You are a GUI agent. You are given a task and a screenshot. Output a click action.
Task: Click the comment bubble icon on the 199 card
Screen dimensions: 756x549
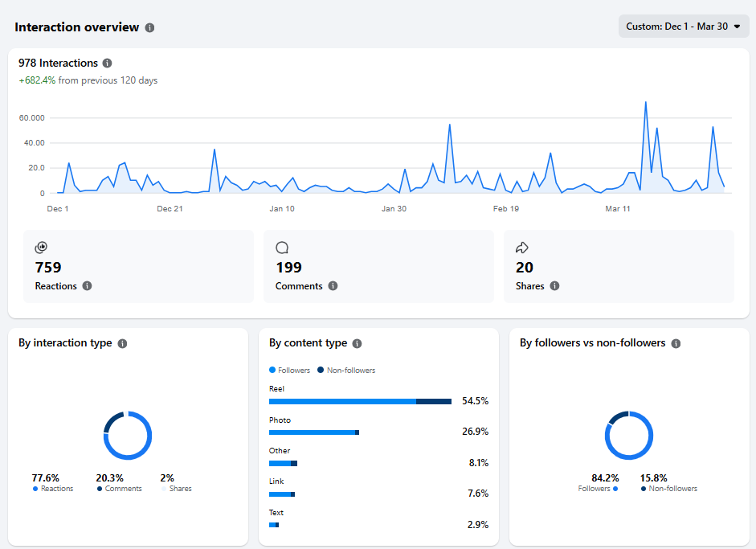(x=282, y=248)
